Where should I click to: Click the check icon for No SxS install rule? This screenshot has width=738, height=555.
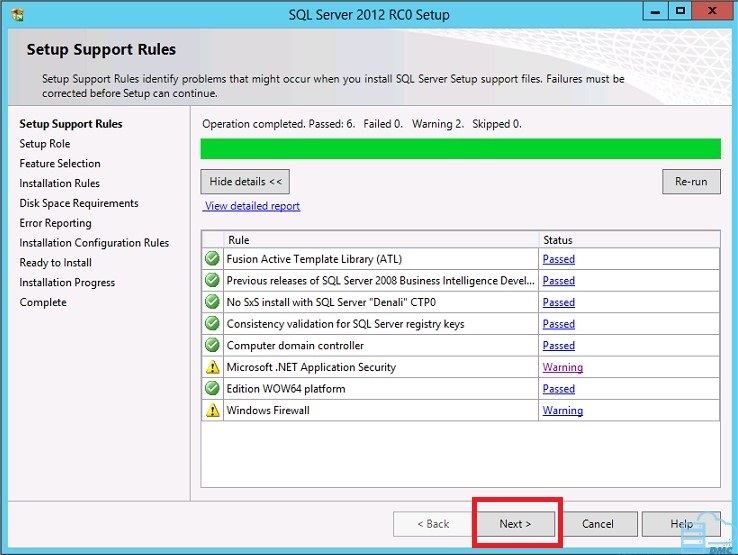212,302
